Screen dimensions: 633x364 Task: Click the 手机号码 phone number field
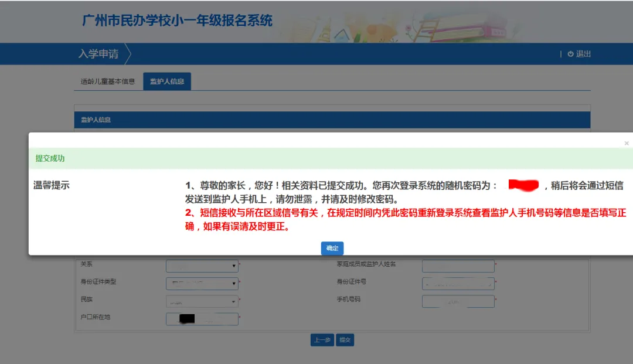point(458,301)
